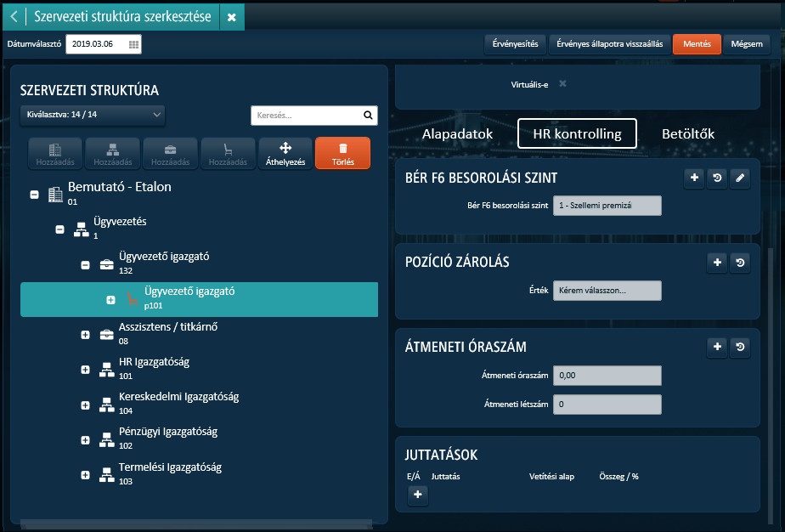Click pencil edit icon in Bér F6 section
The height and width of the screenshot is (532, 785).
pyautogui.click(x=740, y=178)
